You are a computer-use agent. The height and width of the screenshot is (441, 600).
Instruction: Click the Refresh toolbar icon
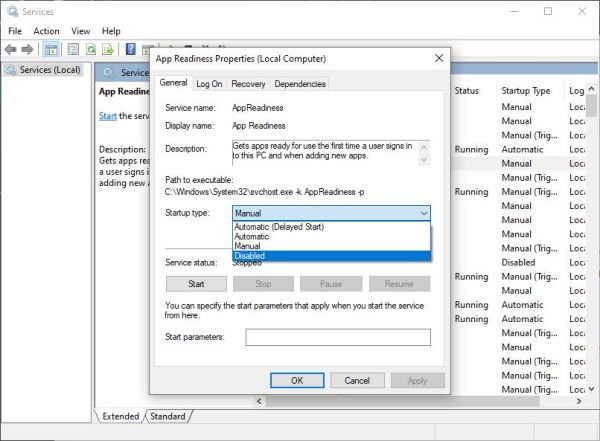91,49
